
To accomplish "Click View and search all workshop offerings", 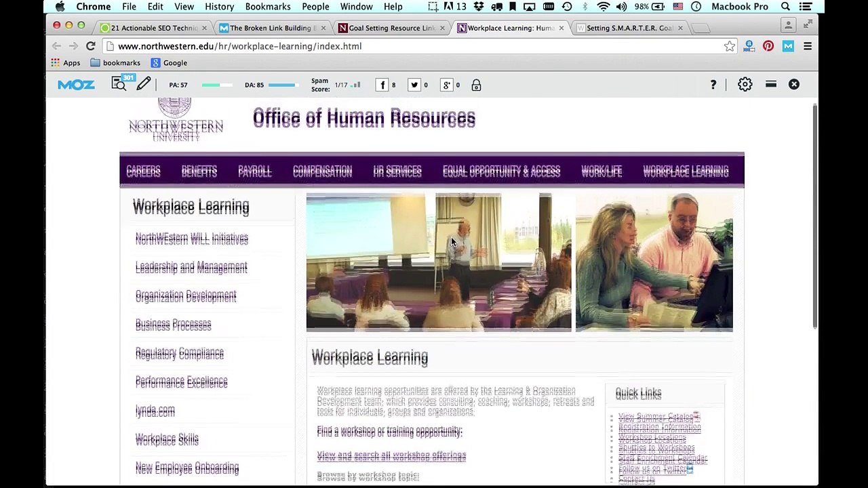I will [x=391, y=456].
